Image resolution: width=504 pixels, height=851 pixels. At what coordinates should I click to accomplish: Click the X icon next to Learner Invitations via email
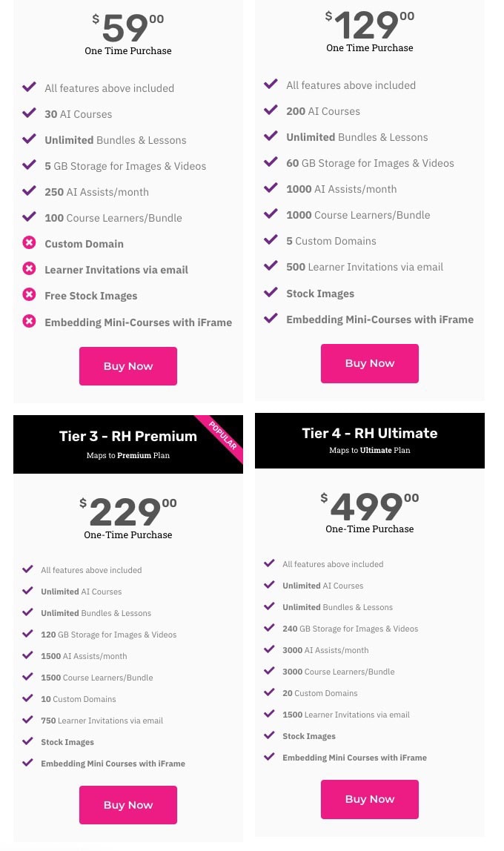tap(30, 268)
